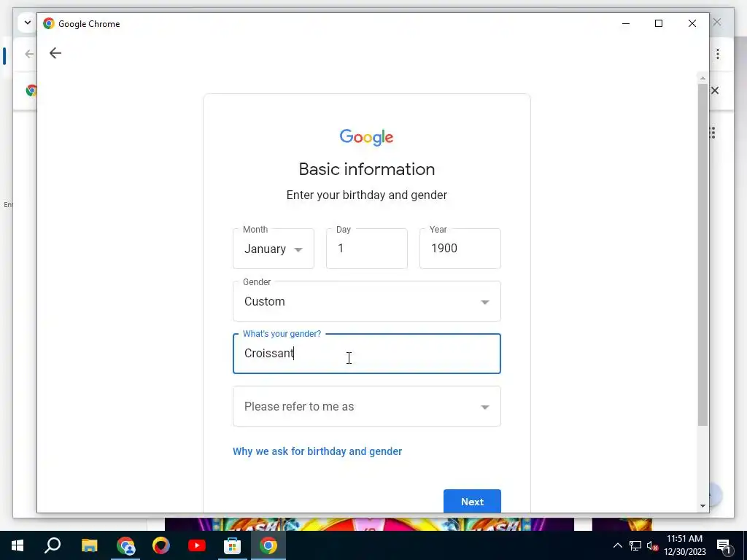Open the Windows Start menu
This screenshot has height=560, width=747.
click(x=18, y=545)
